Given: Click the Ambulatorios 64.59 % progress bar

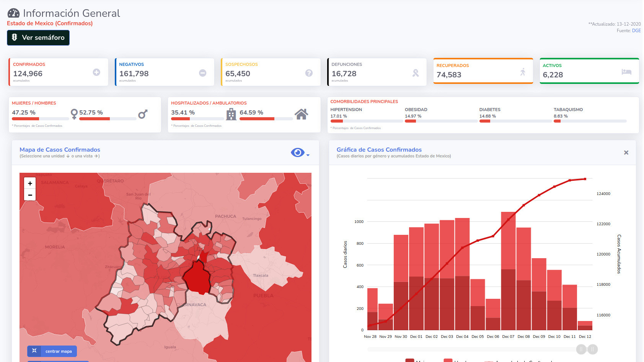Looking at the screenshot, I should click(x=266, y=119).
